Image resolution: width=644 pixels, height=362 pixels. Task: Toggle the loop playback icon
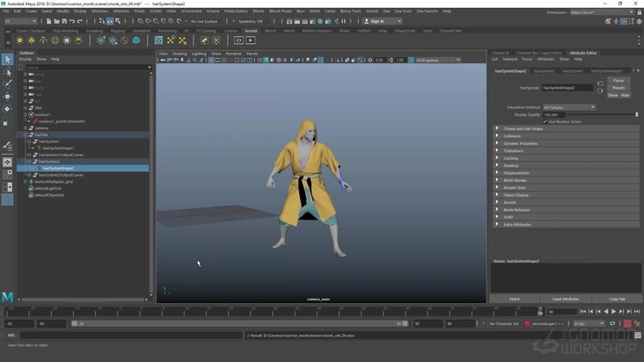click(x=612, y=323)
